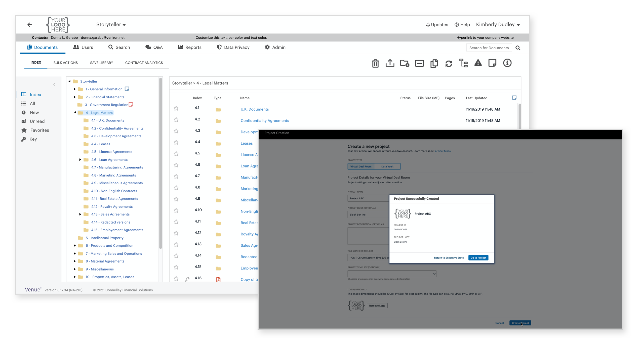
Task: Toggle favorite star for Confidentiality Agreements
Action: (x=176, y=120)
